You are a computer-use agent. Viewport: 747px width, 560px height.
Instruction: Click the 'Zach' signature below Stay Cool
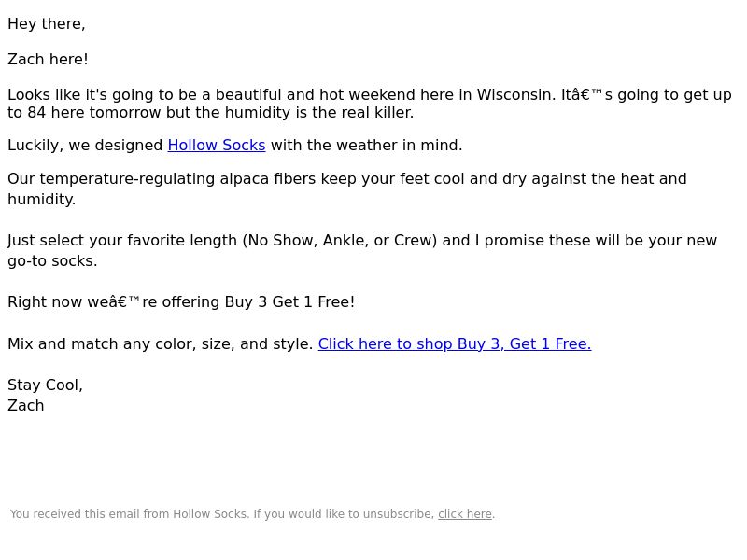click(26, 406)
